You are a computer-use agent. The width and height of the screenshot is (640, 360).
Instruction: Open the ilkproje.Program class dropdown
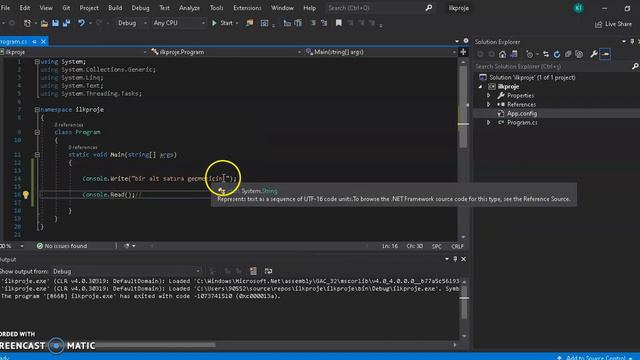point(226,52)
